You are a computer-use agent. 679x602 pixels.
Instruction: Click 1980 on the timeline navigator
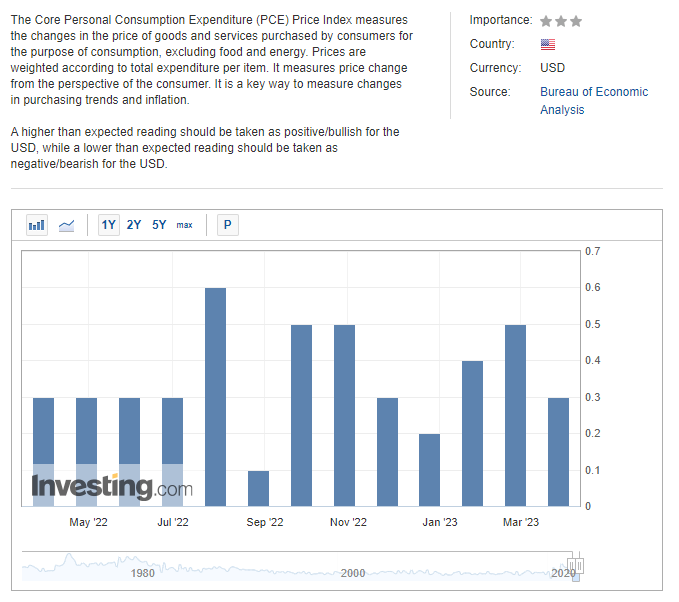pyautogui.click(x=143, y=573)
